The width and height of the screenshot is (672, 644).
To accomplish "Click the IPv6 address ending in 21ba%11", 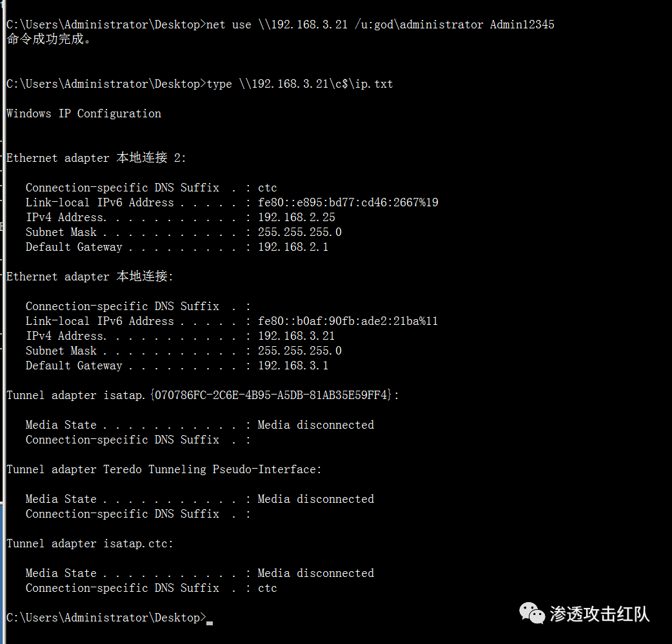I will (x=348, y=321).
